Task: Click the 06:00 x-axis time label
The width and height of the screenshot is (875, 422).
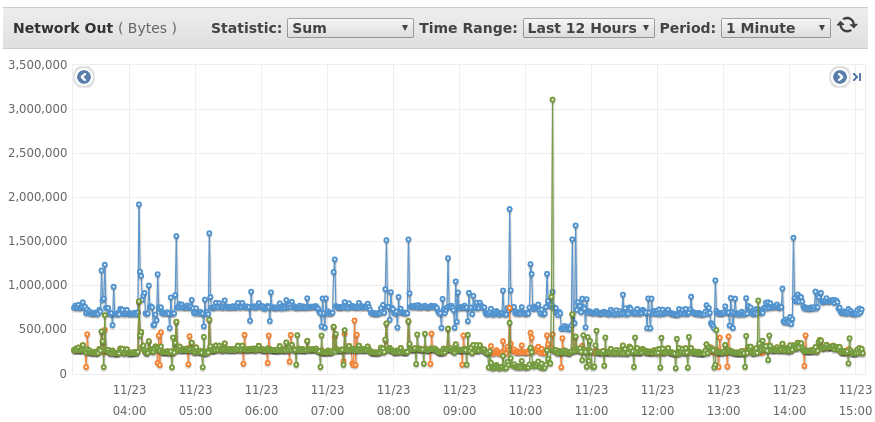Action: pyautogui.click(x=261, y=411)
